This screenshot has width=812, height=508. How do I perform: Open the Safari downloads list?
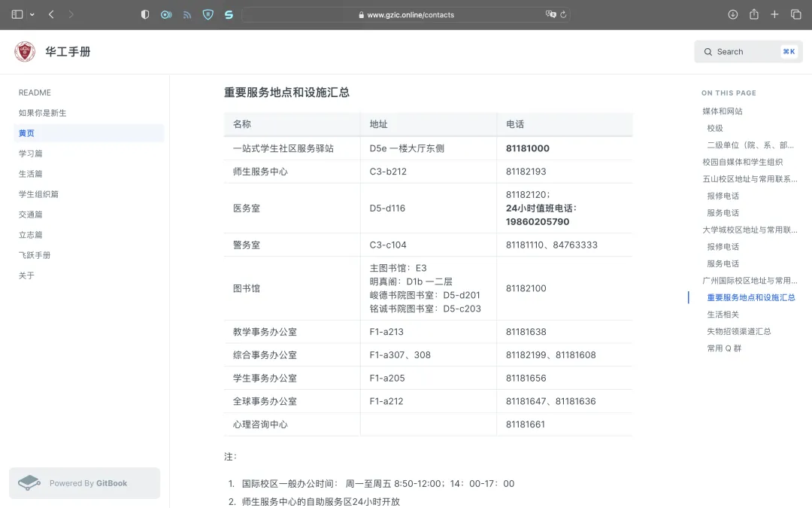pos(733,14)
